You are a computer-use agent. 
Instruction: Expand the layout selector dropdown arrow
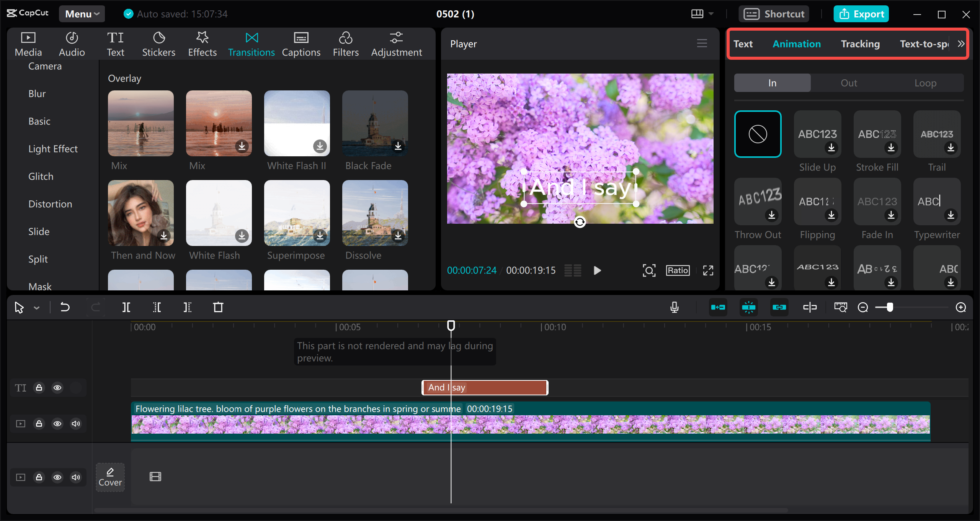[711, 14]
